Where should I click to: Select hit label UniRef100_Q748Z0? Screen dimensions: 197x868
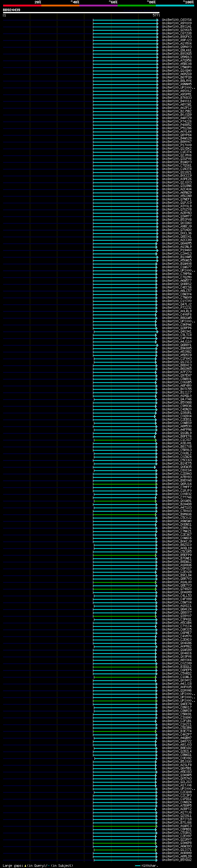[177, 589]
